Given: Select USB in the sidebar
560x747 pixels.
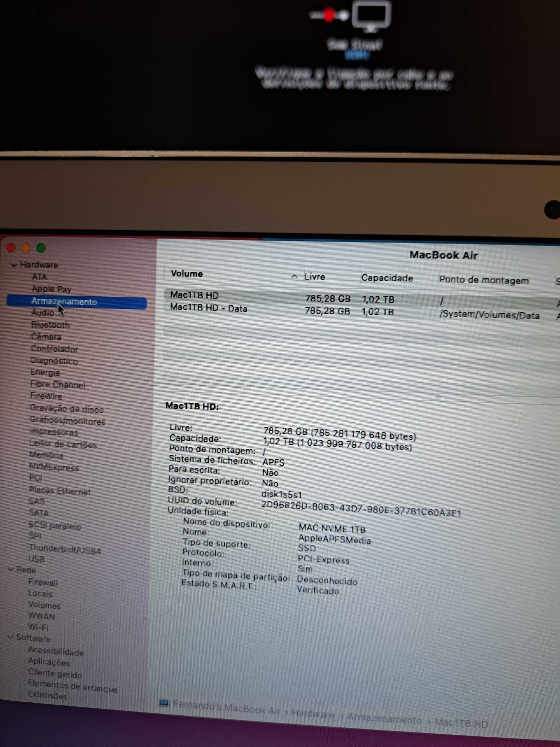Looking at the screenshot, I should [37, 559].
